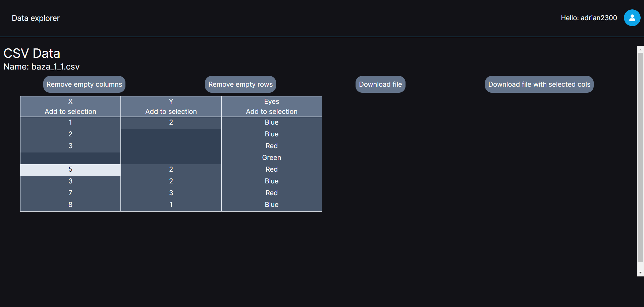This screenshot has width=644, height=307.
Task: Click the cell with value 7 in X column
Action: point(70,193)
